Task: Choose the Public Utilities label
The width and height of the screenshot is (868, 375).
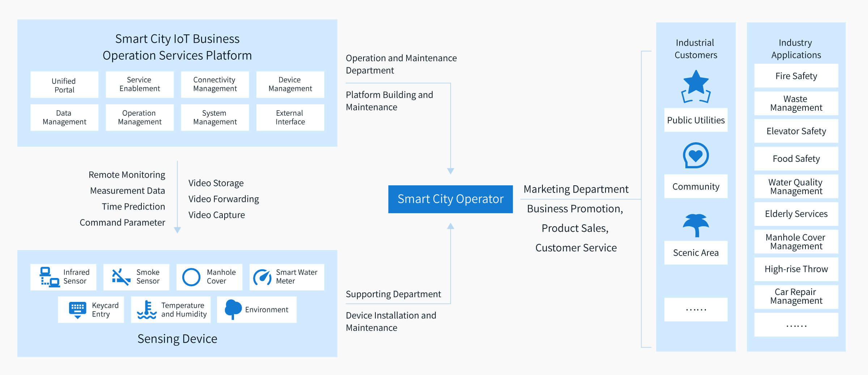Action: (696, 120)
